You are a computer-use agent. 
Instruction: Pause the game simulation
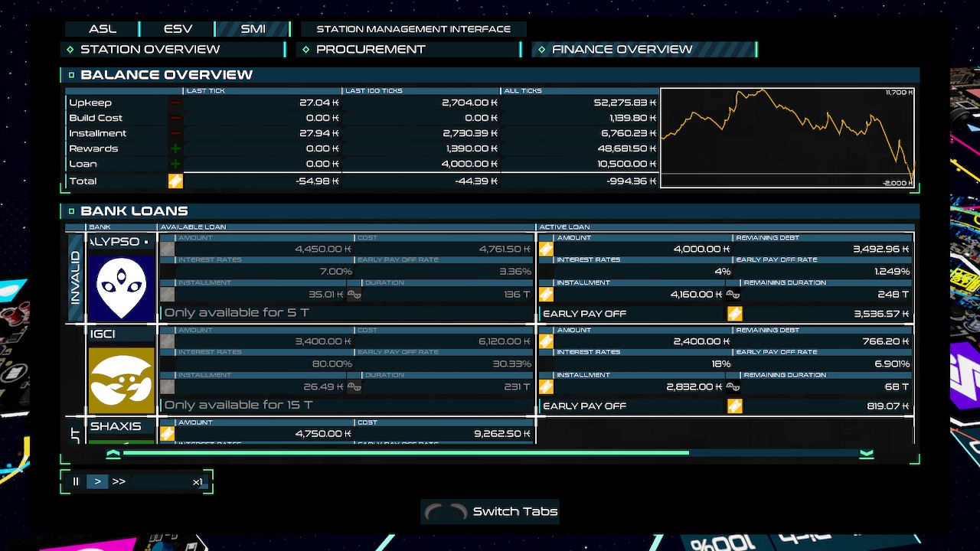76,481
